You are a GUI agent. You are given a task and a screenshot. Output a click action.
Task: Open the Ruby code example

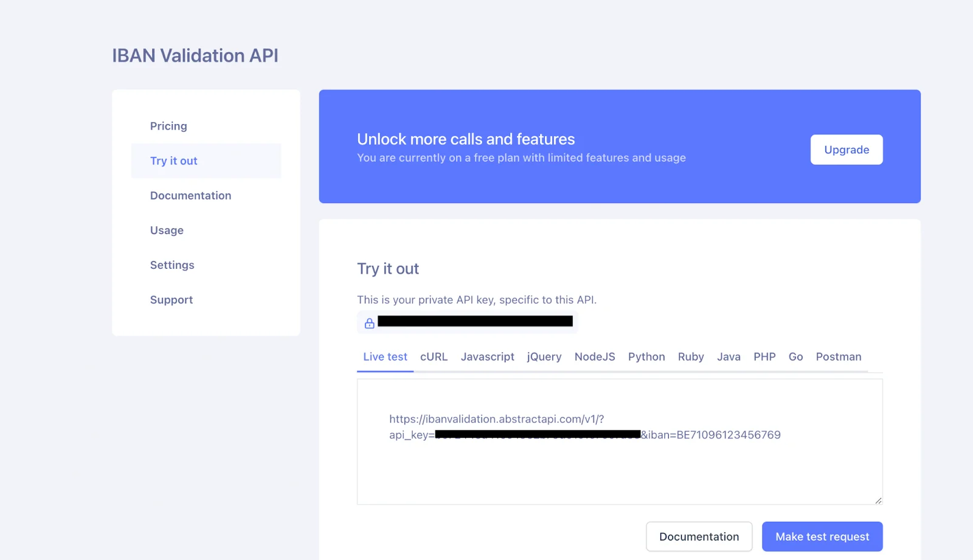point(690,357)
